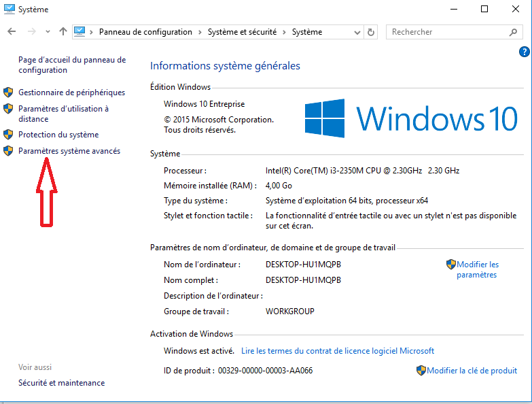532x404 pixels.
Task: Open Protection du système link
Action: point(58,135)
